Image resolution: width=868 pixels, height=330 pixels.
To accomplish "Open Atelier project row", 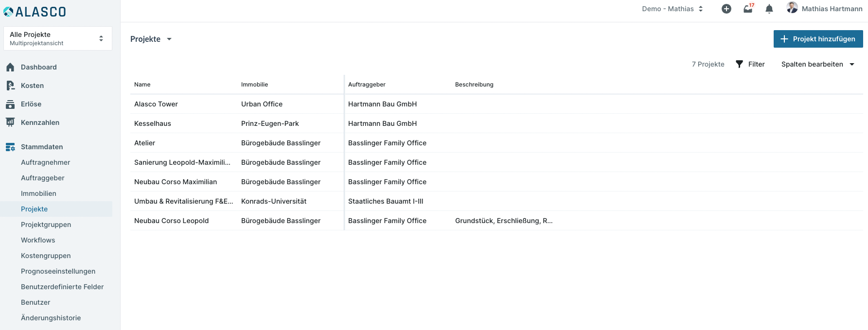I will [x=145, y=143].
